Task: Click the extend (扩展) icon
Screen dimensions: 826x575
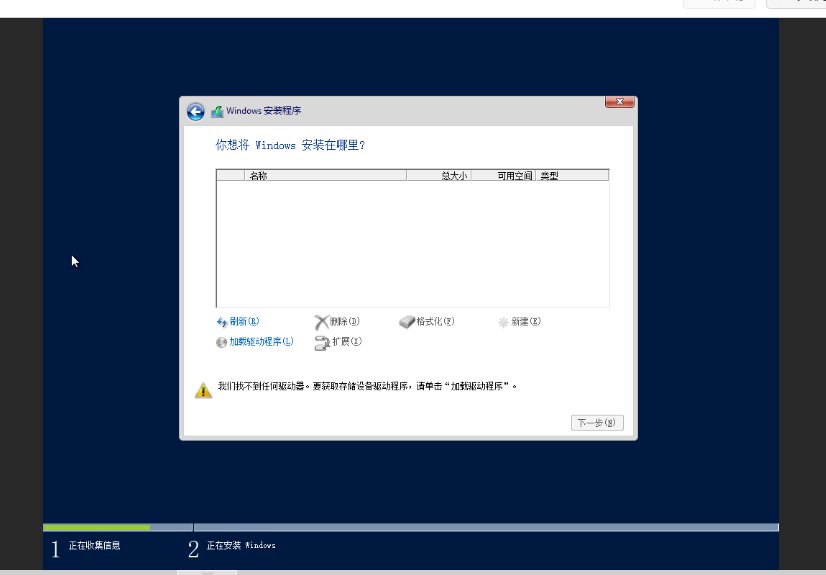Action: [x=322, y=343]
